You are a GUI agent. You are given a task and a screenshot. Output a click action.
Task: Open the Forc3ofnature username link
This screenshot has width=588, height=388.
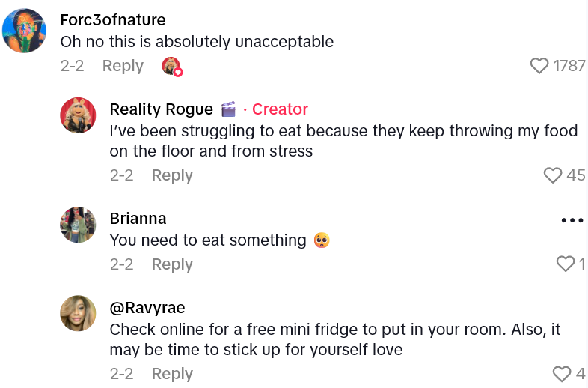pos(113,19)
